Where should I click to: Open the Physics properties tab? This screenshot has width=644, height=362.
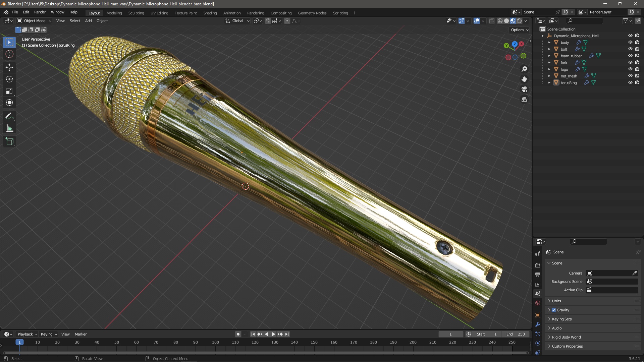pyautogui.click(x=538, y=343)
